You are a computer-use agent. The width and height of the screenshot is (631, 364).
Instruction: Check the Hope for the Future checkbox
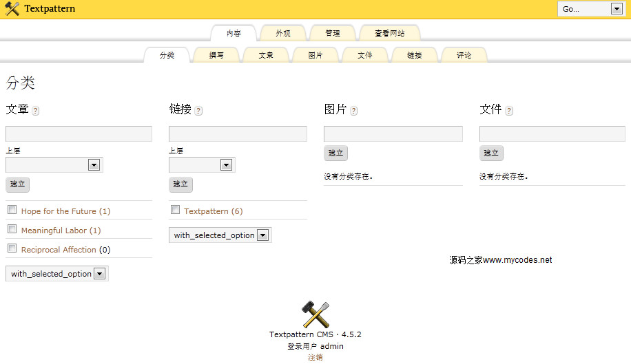point(12,210)
